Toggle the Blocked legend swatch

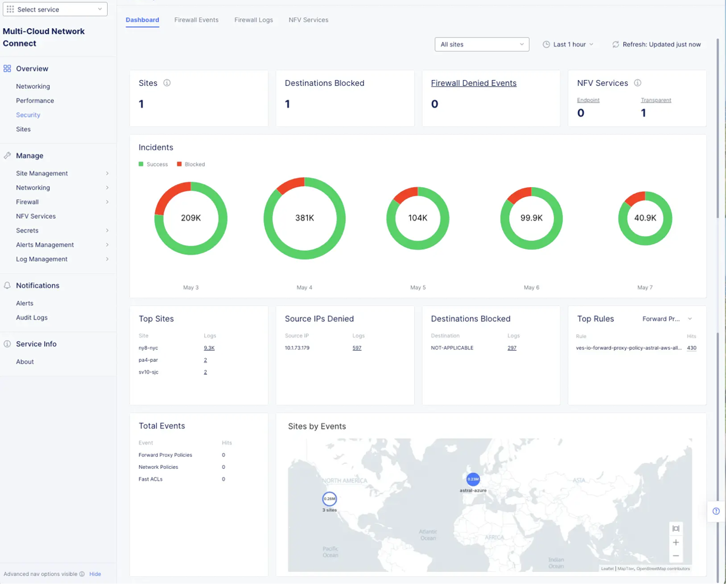coord(180,165)
